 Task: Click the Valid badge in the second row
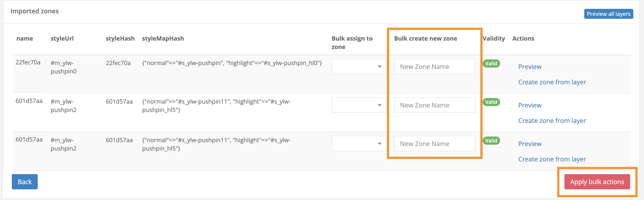click(x=491, y=102)
